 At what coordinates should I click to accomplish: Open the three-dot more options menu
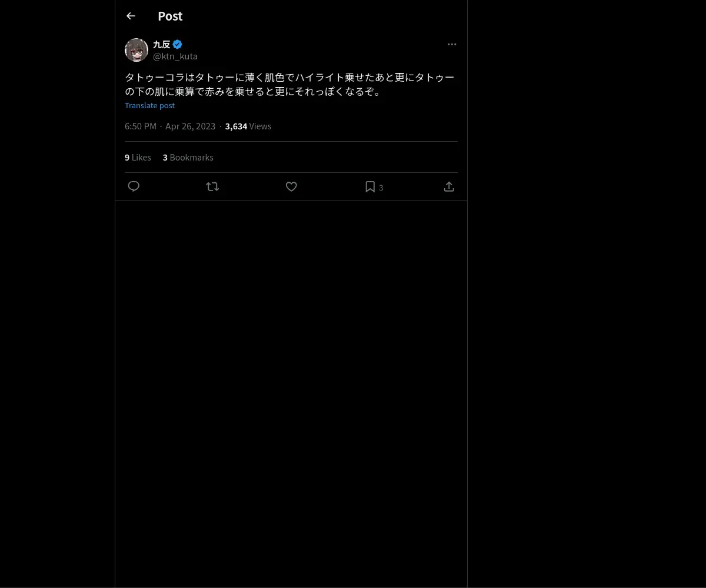coord(452,44)
